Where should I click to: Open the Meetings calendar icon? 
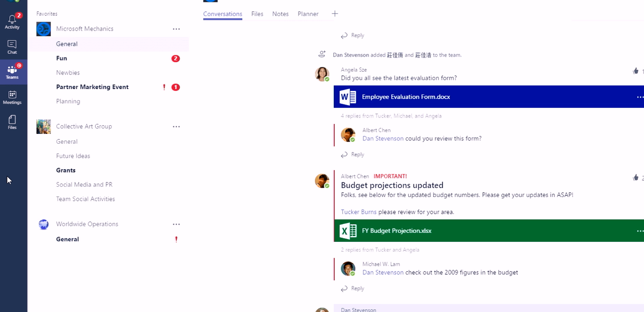(12, 97)
